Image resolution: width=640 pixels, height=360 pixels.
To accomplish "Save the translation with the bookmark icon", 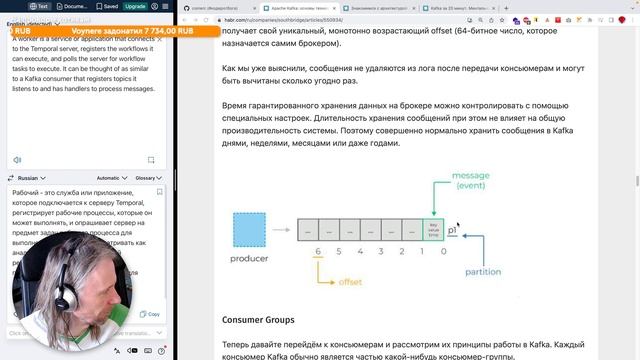I will [x=160, y=192].
